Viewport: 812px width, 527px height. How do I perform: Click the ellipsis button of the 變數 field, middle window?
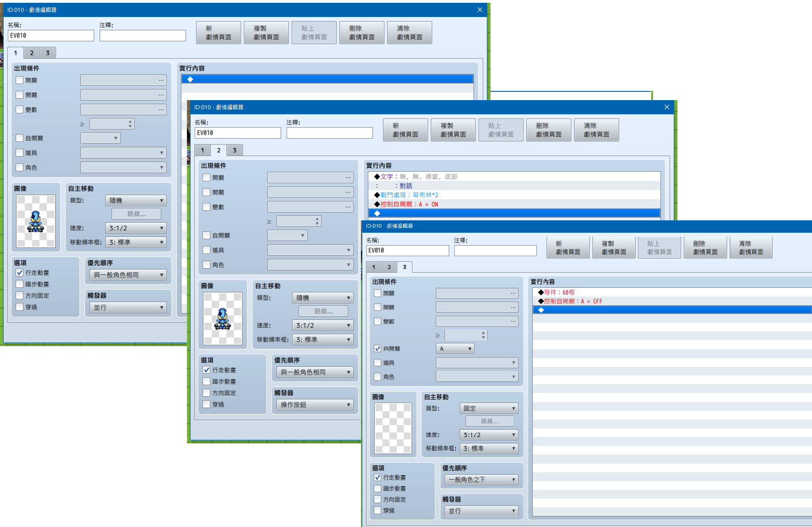348,207
